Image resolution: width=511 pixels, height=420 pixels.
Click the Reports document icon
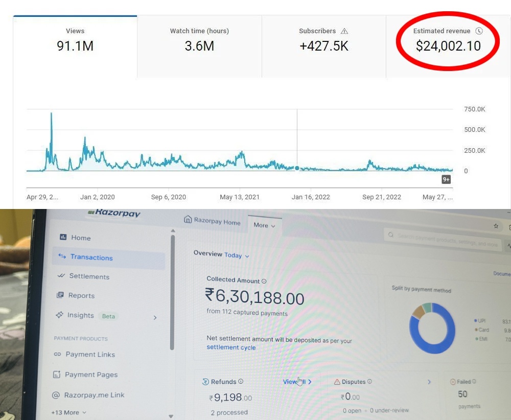coord(60,295)
